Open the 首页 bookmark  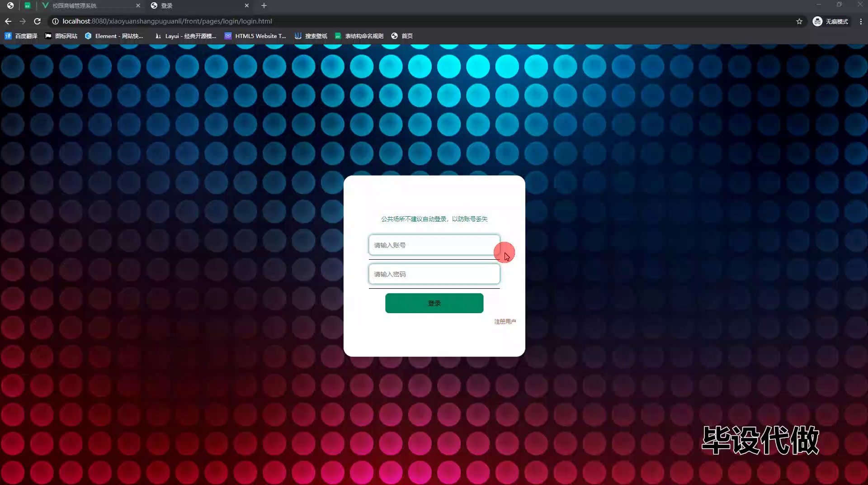tap(402, 36)
